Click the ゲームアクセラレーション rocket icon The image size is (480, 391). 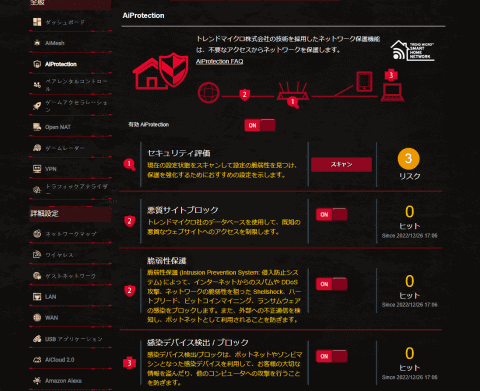click(37, 106)
